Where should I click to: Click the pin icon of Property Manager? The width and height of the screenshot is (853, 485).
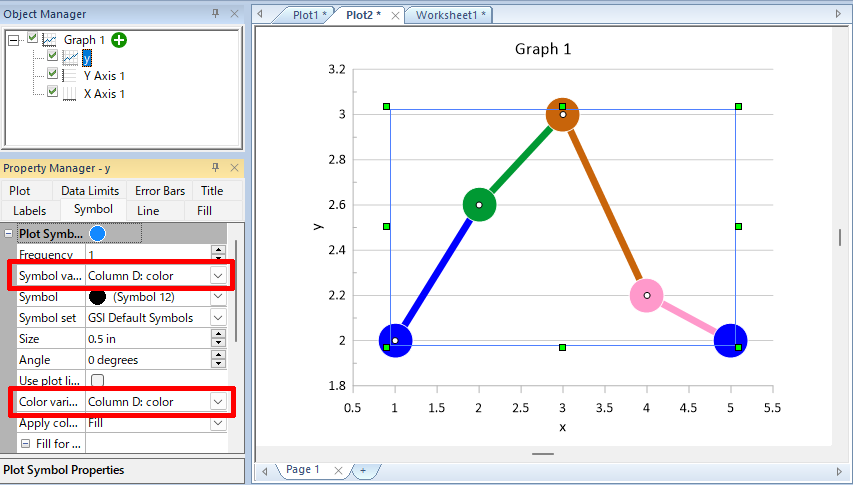point(216,168)
